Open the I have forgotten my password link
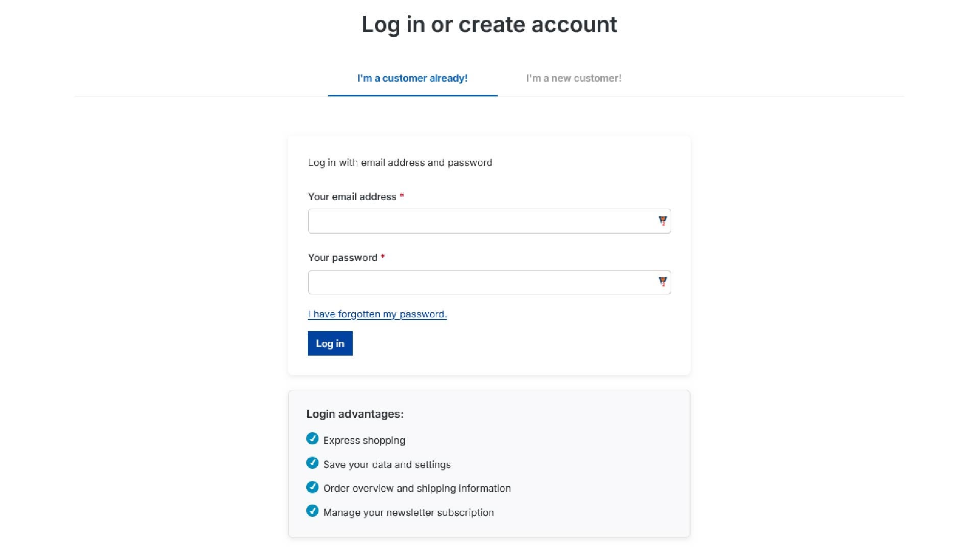 [377, 314]
